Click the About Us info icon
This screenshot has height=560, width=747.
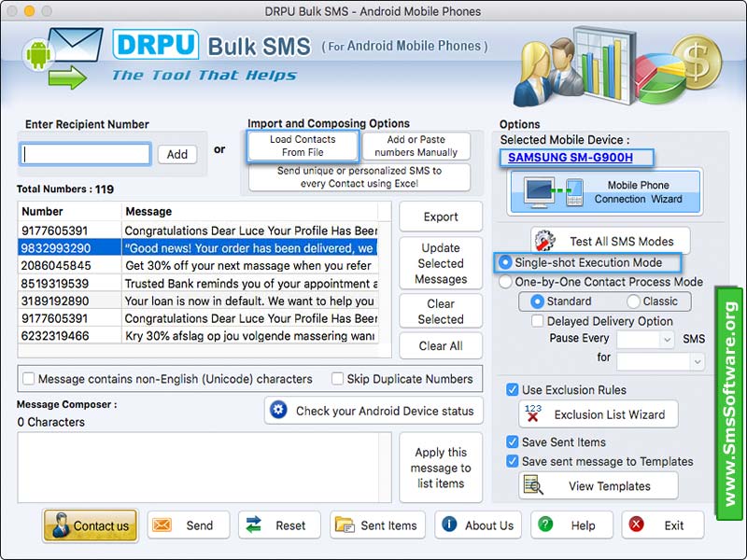coord(448,525)
